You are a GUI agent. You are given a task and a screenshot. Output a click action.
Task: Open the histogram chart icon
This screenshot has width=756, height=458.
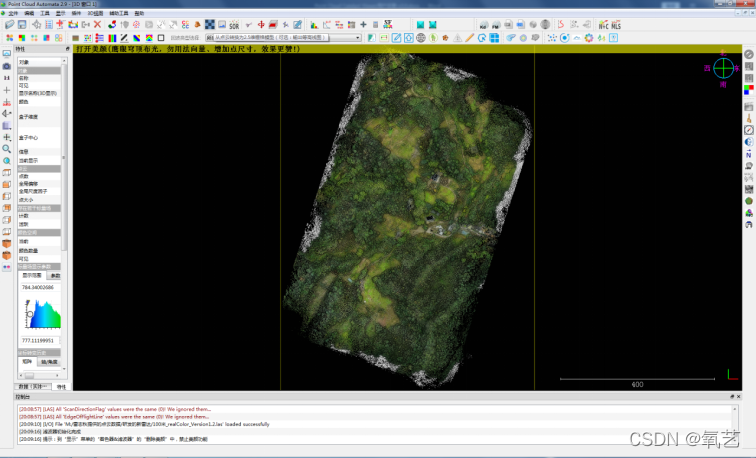(314, 25)
